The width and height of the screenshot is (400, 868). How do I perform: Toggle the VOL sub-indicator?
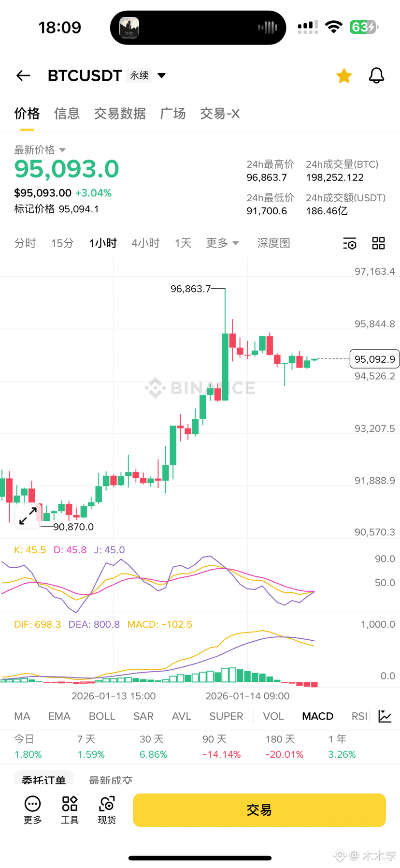tap(273, 716)
